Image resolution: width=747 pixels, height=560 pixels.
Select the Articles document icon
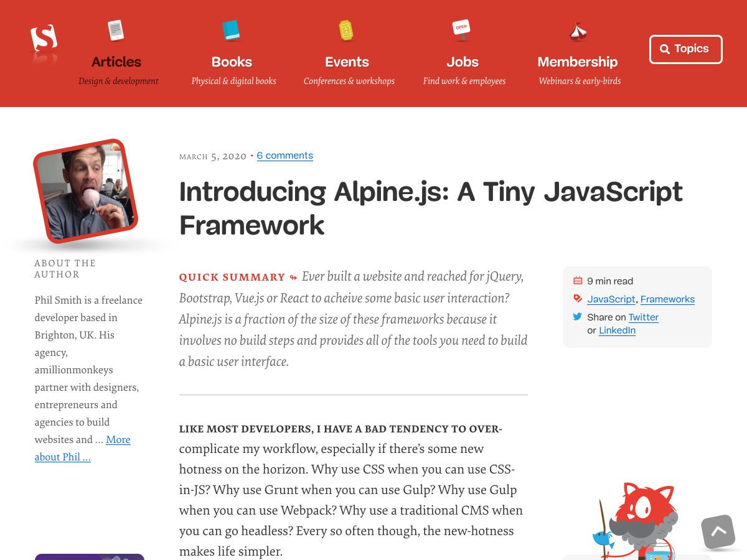click(x=116, y=30)
